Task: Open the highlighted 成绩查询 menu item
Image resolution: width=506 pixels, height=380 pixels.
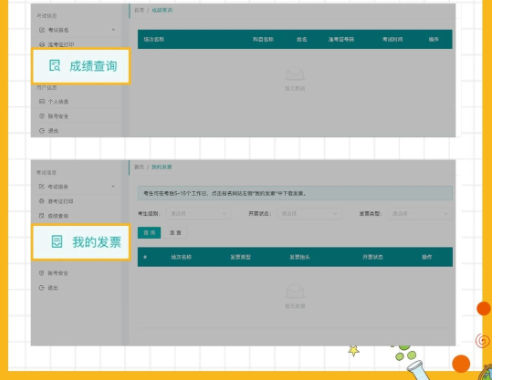Action: 81,66
